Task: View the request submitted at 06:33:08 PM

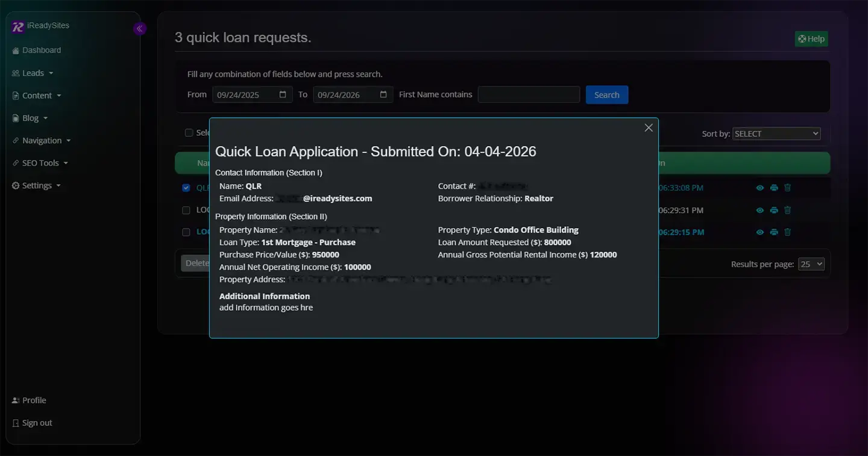Action: [x=759, y=188]
